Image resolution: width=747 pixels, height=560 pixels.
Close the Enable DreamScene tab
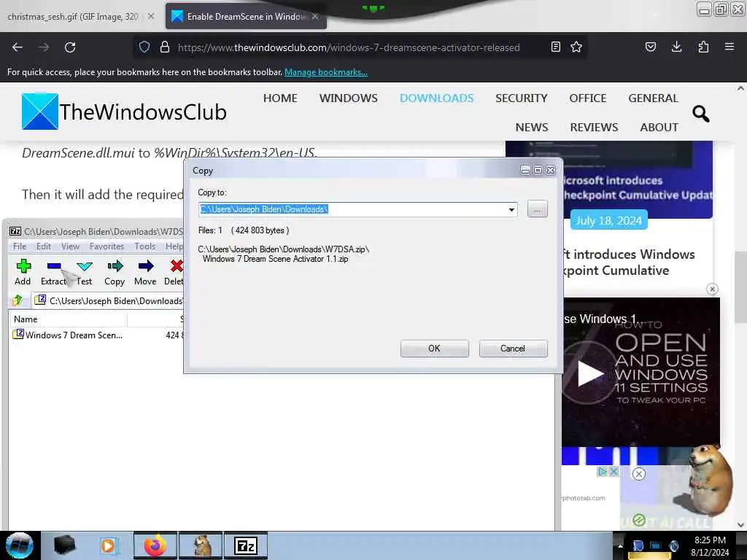(315, 16)
